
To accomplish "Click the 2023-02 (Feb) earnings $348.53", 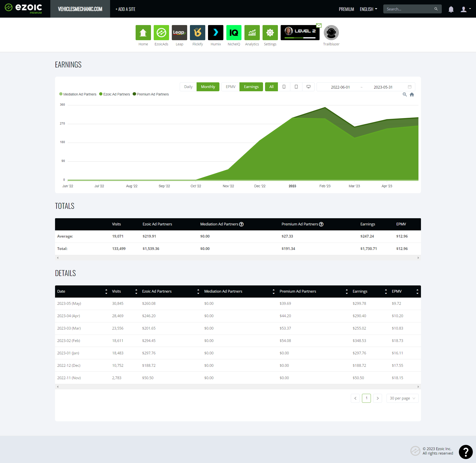I will pyautogui.click(x=359, y=341).
